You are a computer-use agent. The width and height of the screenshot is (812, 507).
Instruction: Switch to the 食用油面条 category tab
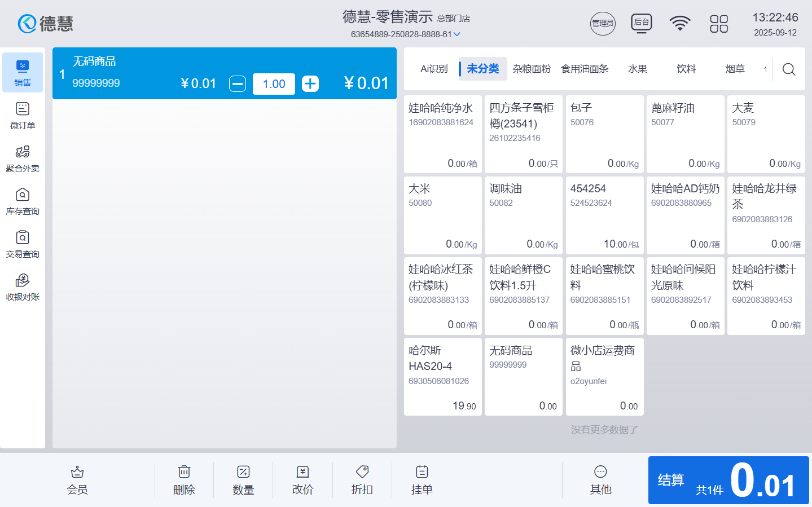(x=585, y=69)
